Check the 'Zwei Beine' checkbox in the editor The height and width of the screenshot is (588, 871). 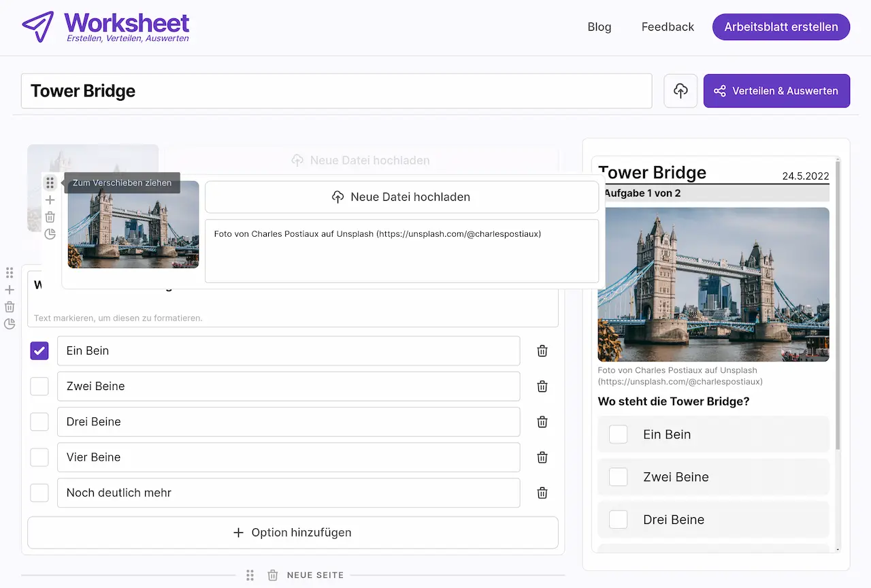click(x=39, y=387)
